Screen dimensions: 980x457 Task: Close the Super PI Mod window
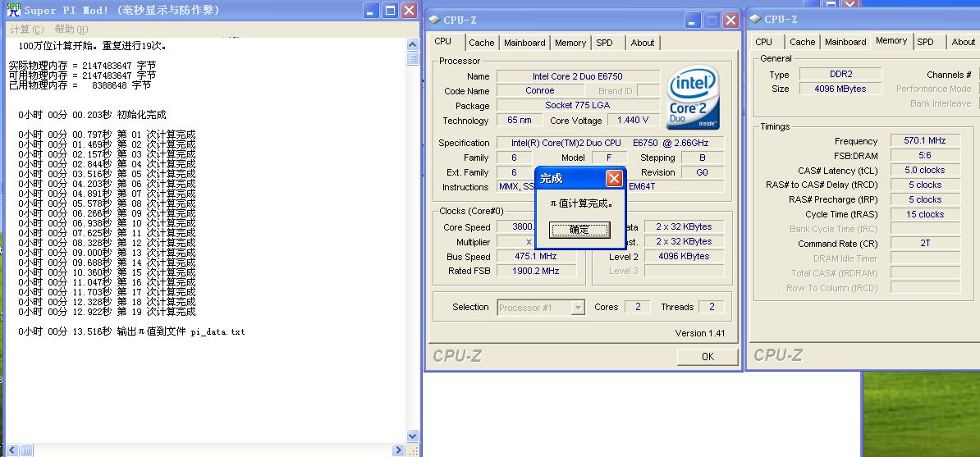409,11
